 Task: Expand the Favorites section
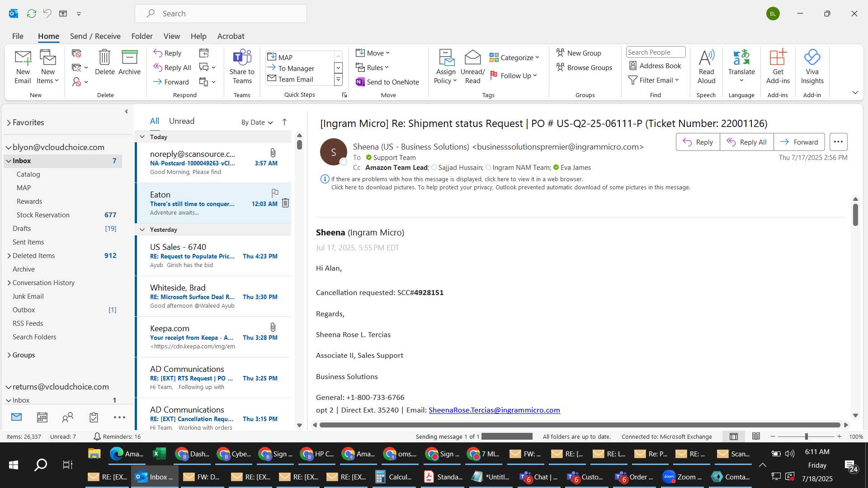tap(9, 123)
